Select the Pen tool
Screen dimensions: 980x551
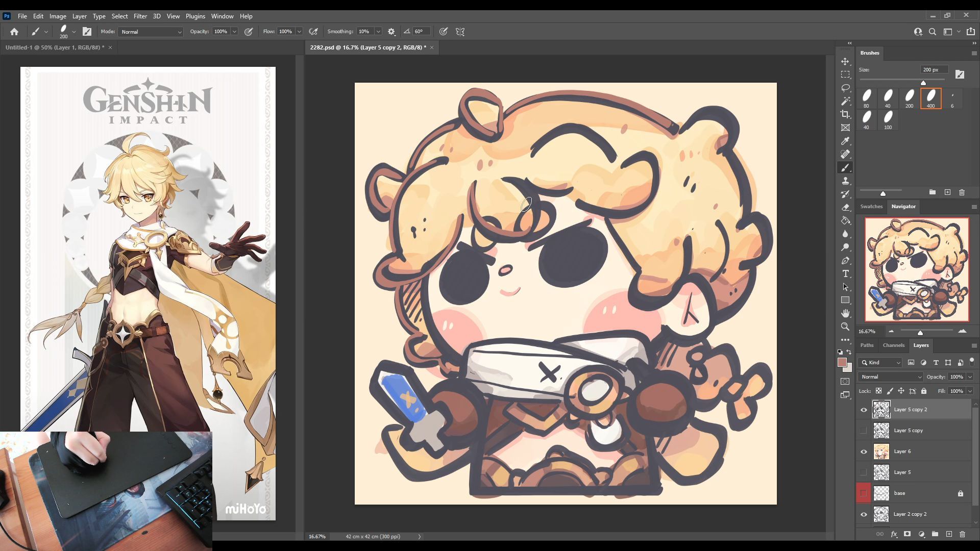(845, 260)
